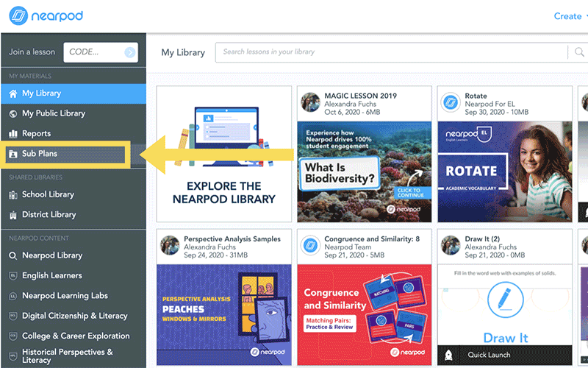Click the Learning Labs shield icon

click(x=13, y=296)
